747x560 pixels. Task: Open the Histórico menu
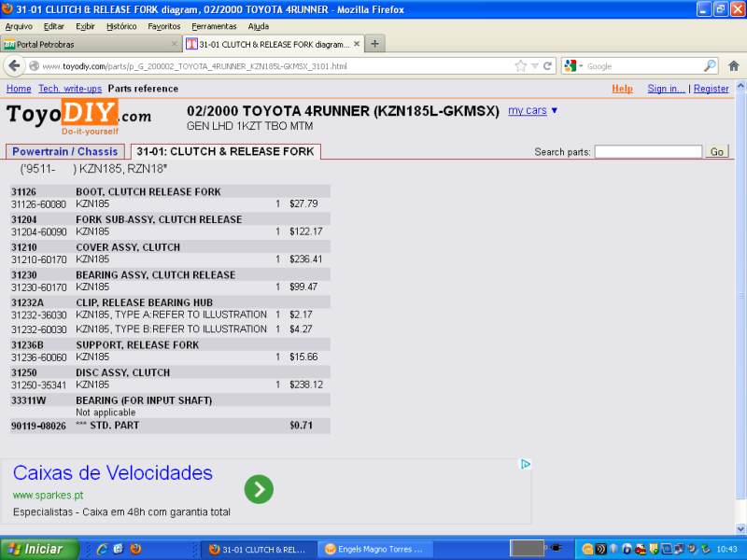click(121, 26)
